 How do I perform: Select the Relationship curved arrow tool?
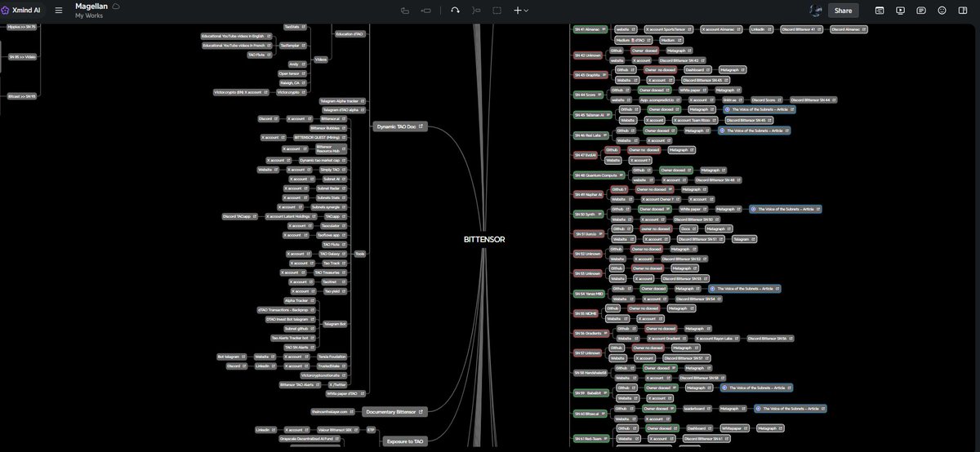(455, 11)
